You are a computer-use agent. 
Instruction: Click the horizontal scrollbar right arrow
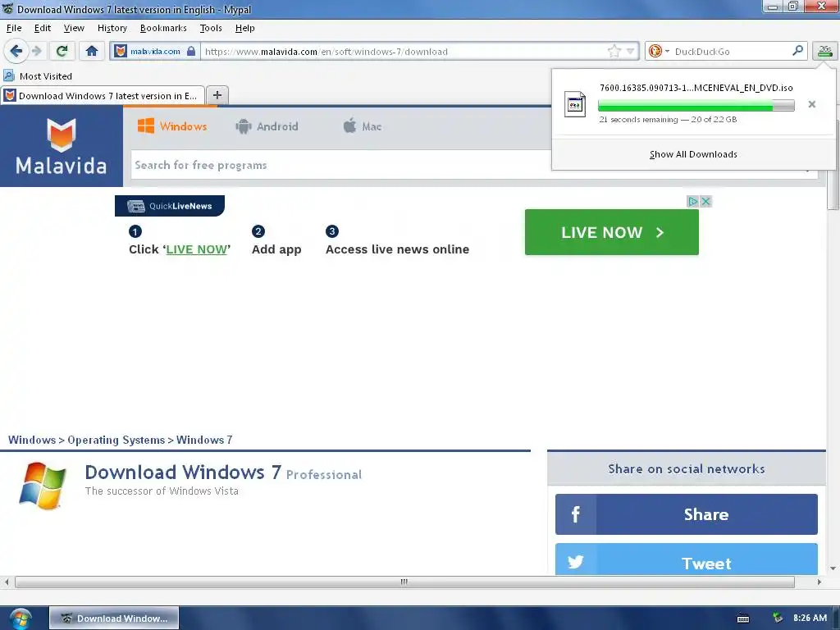819,582
